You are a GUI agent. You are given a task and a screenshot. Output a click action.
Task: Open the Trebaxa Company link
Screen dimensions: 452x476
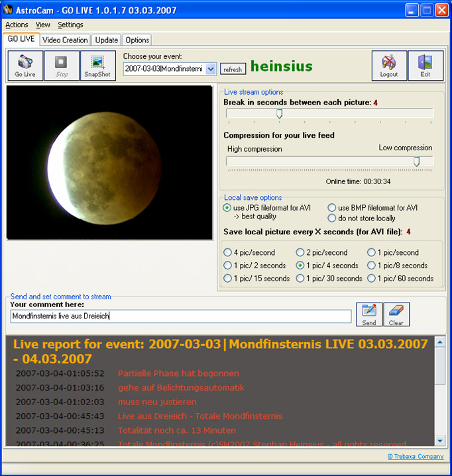(x=416, y=456)
